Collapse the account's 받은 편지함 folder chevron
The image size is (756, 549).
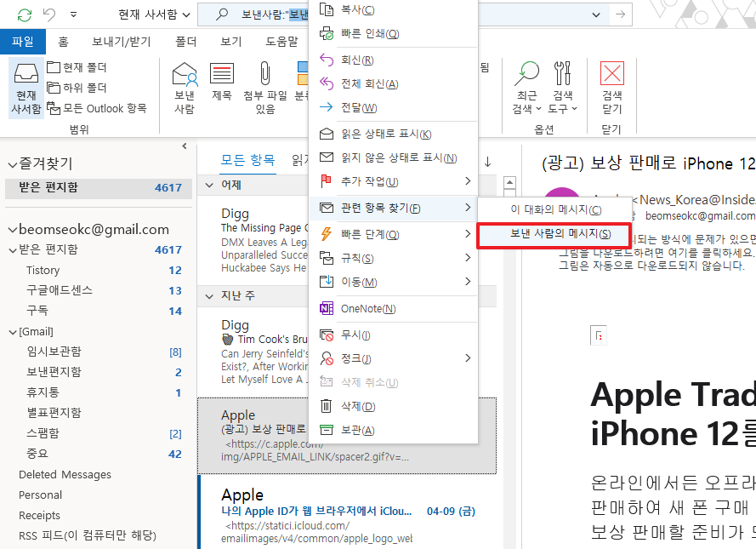pyautogui.click(x=13, y=250)
